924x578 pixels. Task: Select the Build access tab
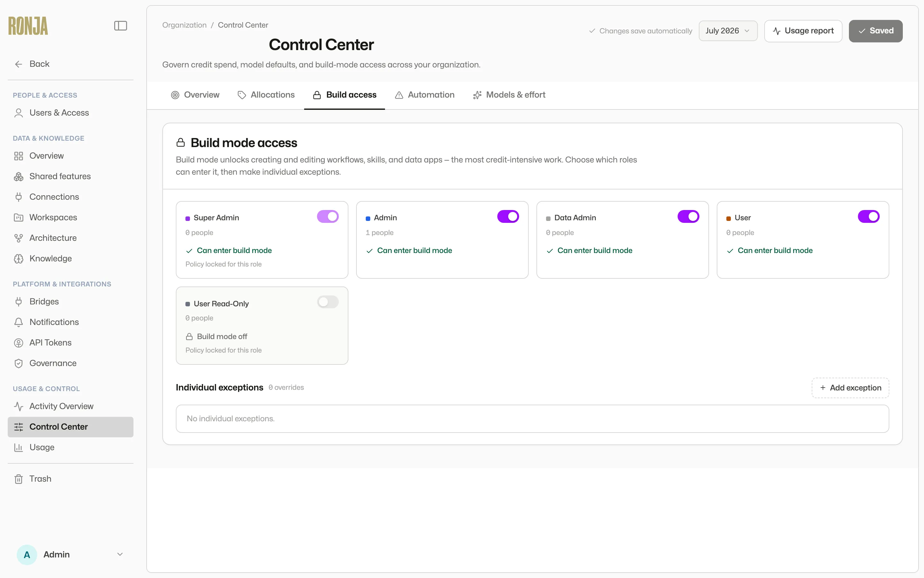(x=344, y=95)
